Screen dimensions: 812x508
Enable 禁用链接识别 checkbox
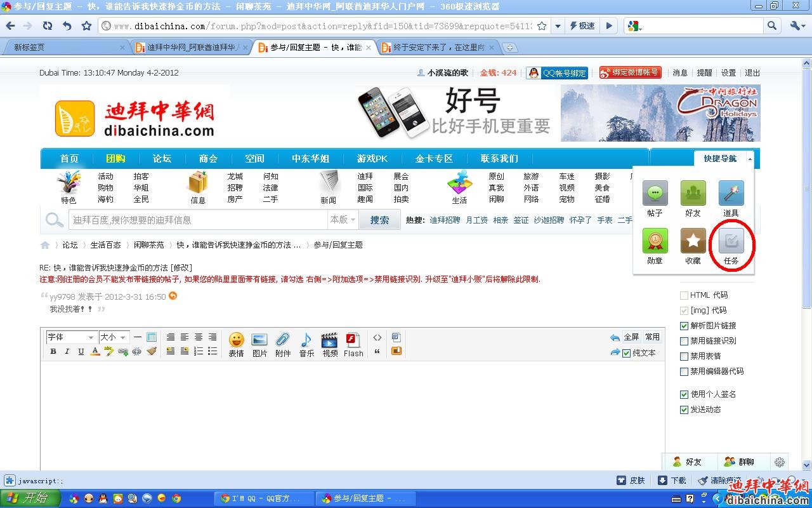coord(684,341)
